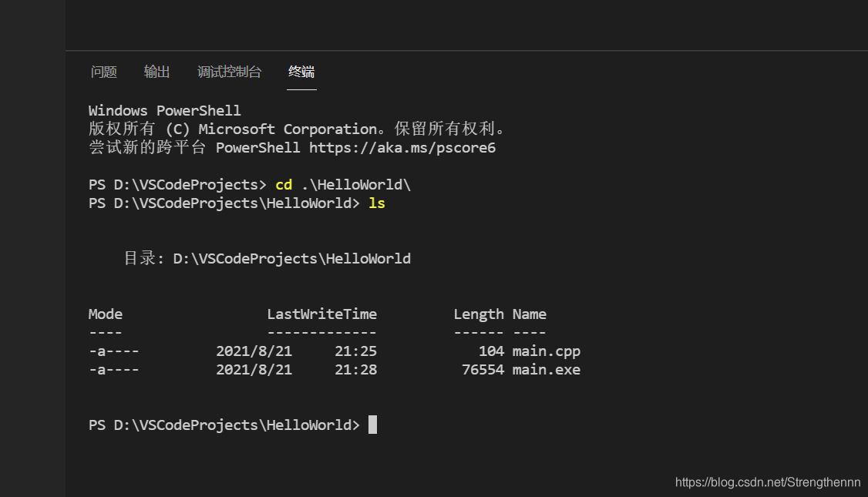The image size is (868, 497).
Task: Click the date in the main.exe row
Action: [x=254, y=370]
